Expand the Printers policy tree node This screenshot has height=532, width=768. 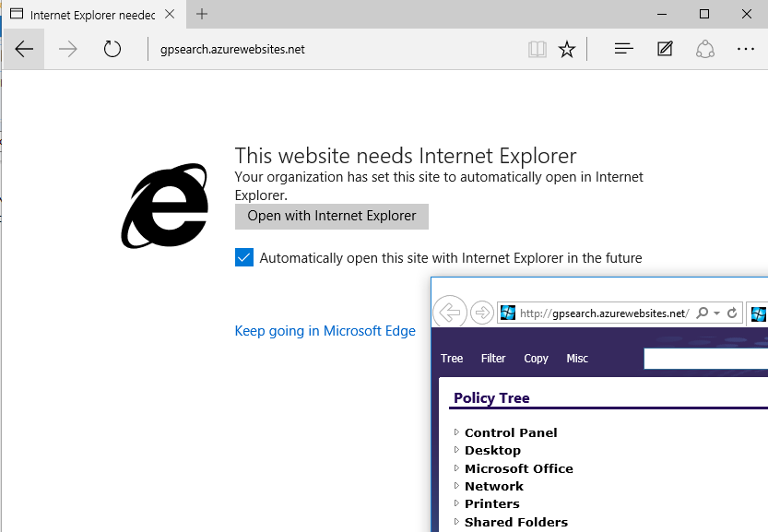pyautogui.click(x=455, y=503)
